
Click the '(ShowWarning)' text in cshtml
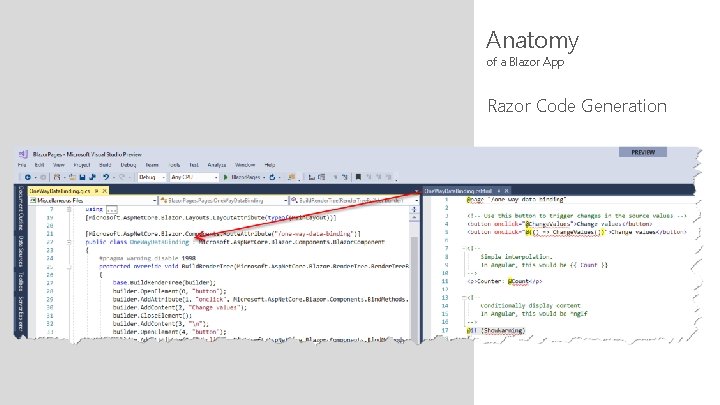click(503, 330)
